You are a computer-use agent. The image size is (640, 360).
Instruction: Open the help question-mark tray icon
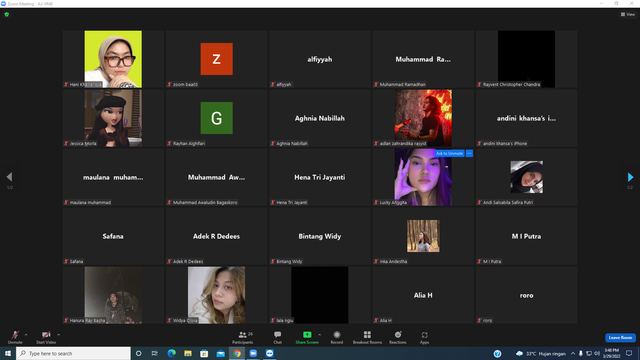click(x=498, y=353)
